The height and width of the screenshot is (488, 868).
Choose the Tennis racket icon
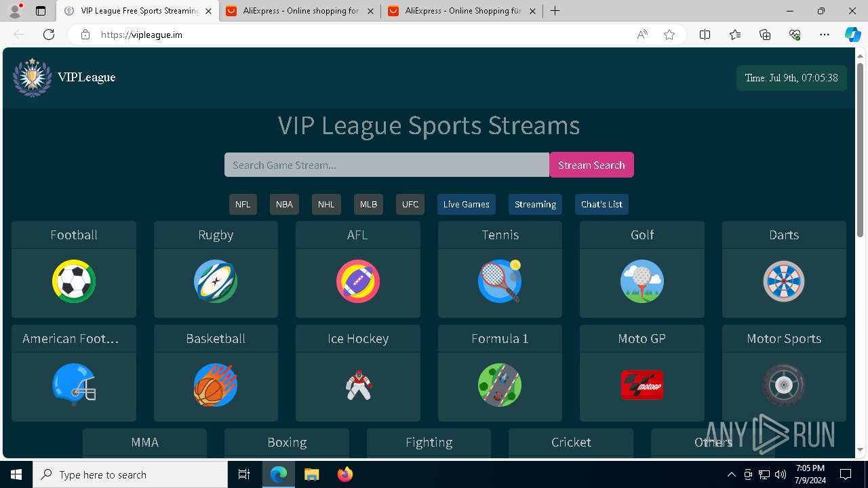[500, 281]
